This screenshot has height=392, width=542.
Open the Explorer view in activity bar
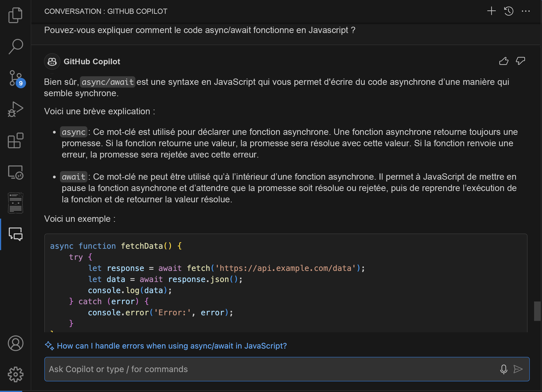pyautogui.click(x=16, y=15)
